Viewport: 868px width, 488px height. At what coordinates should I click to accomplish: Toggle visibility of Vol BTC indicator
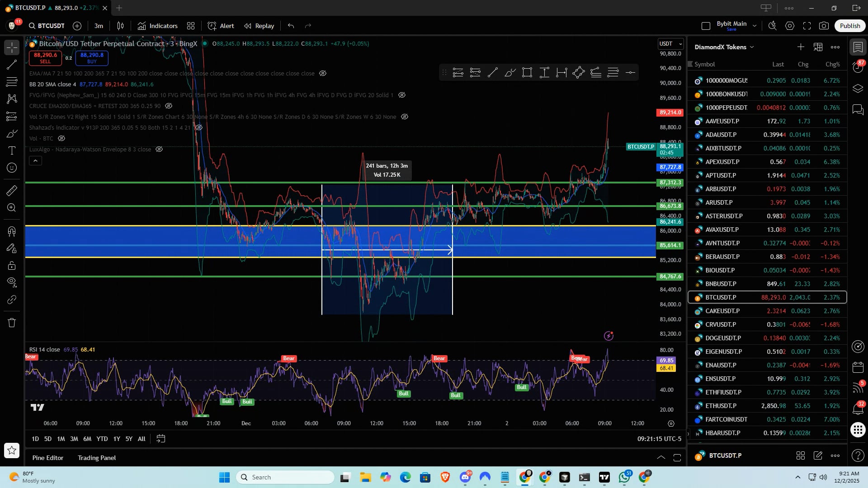61,138
